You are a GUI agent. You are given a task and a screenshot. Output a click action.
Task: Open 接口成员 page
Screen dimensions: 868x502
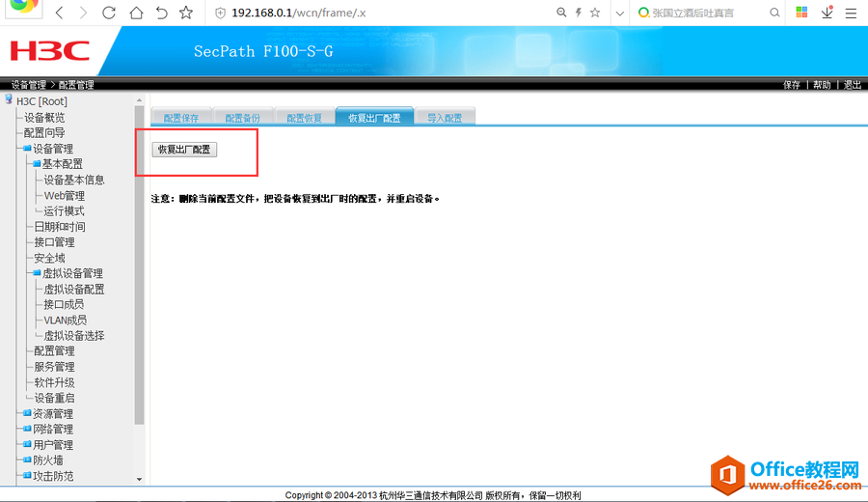(x=64, y=304)
